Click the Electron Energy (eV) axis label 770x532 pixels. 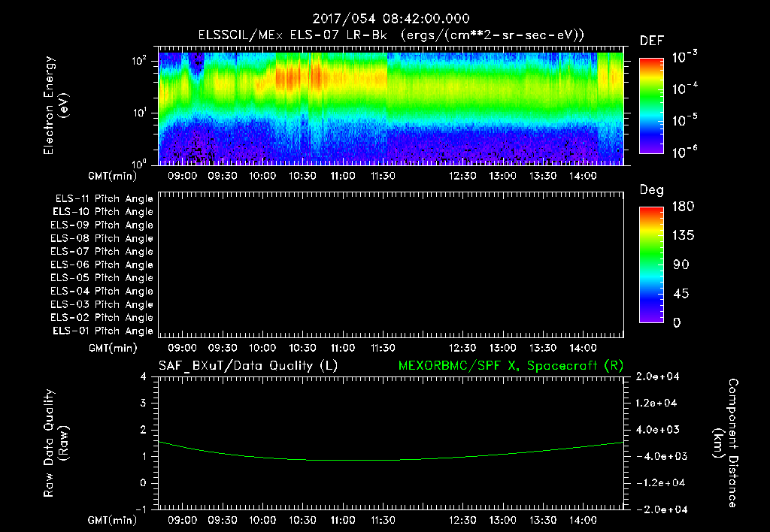56,106
